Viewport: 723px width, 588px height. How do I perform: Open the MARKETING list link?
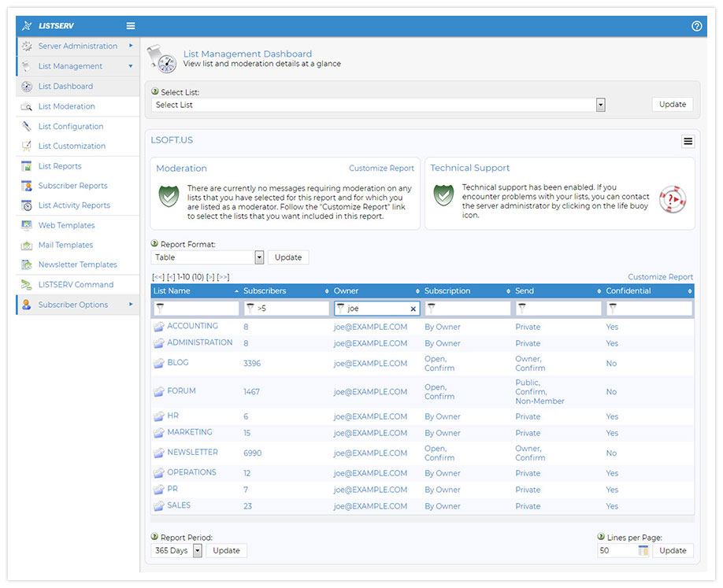click(x=190, y=432)
